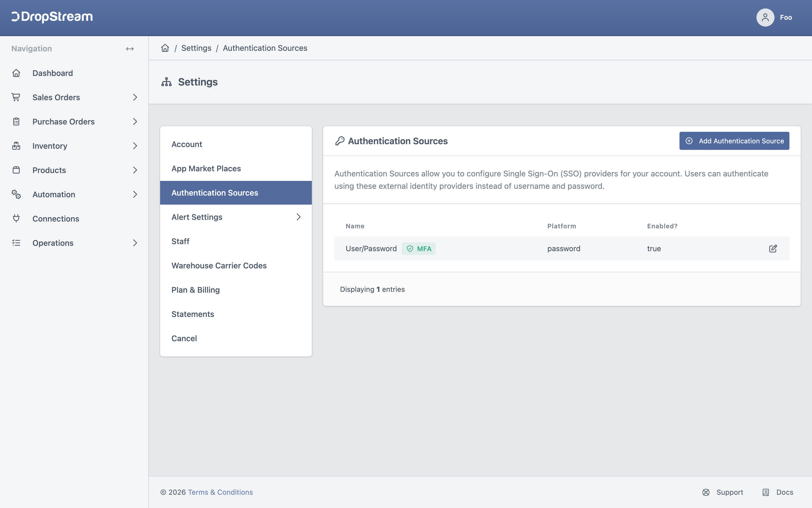Click Add Authentication Source button
The height and width of the screenshot is (508, 812).
734,141
